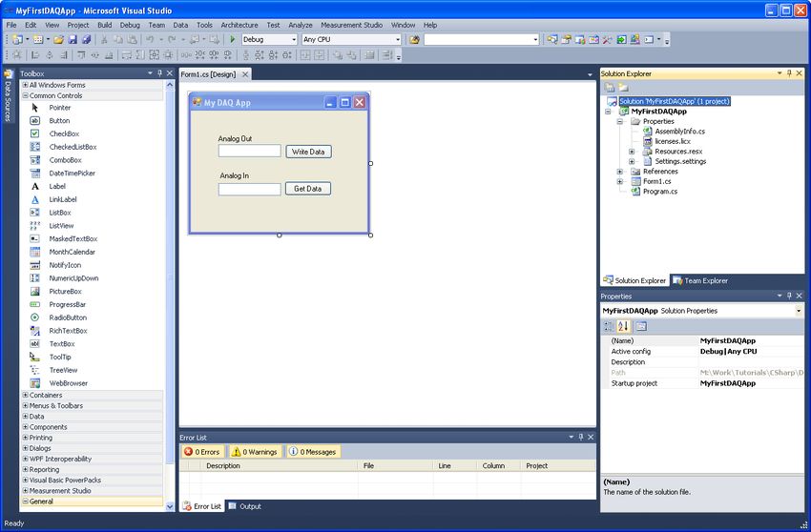Screen dimensions: 811x532
Task: Toggle auto-hide pushpin on Error List
Action: [581, 437]
